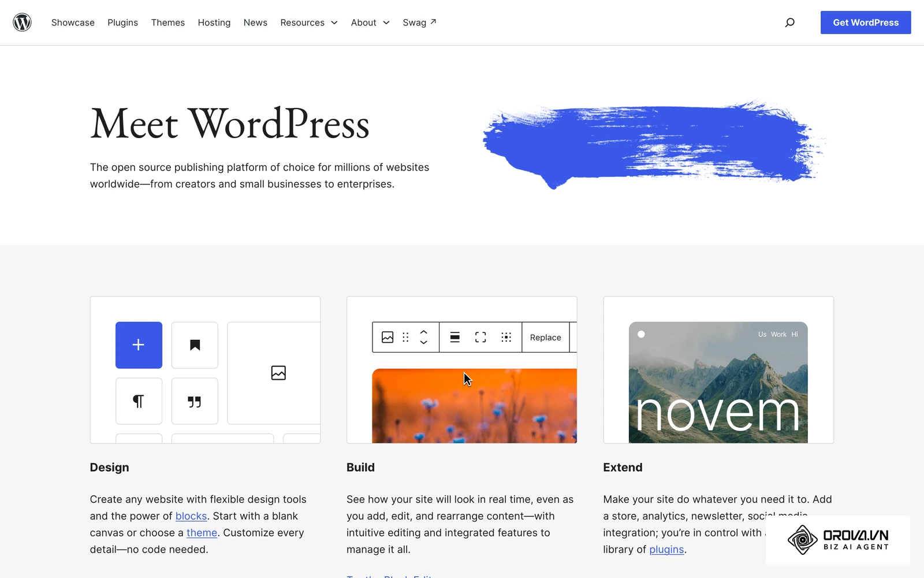Viewport: 924px width, 578px height.
Task: Click the Get WordPress button
Action: pos(866,23)
